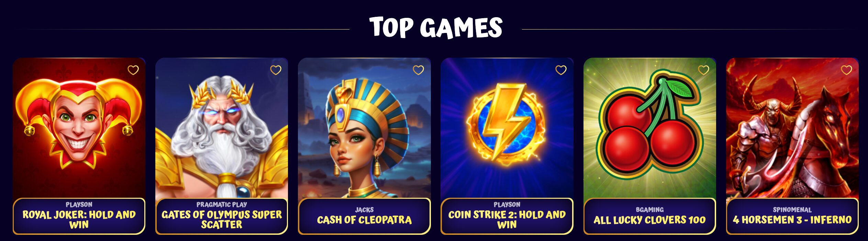Open the Cleopatra game artwork
The image size is (868, 241).
click(x=364, y=128)
